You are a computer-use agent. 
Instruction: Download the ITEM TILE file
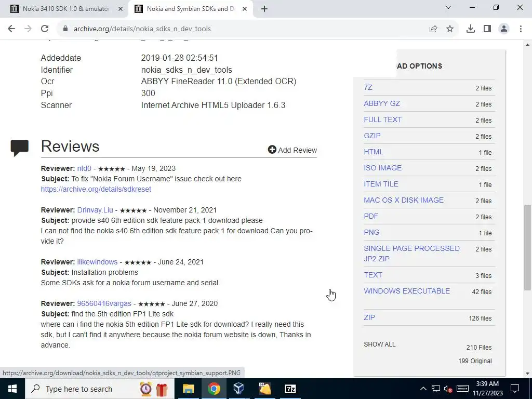coord(381,184)
